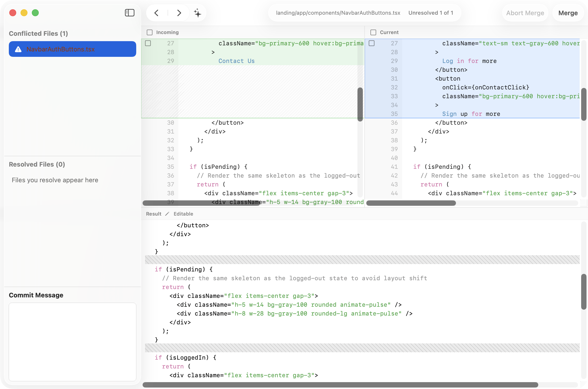Go to previous conflict arrow
This screenshot has height=389, width=588.
[x=156, y=13]
